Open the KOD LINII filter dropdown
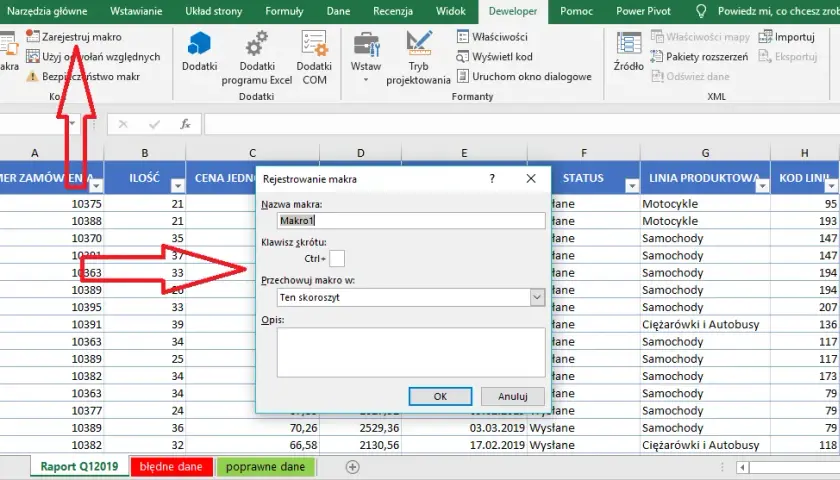This screenshot has width=840, height=480. [831, 186]
